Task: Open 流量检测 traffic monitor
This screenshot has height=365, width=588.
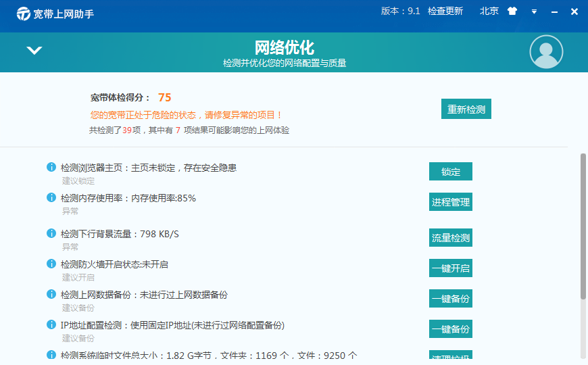Action: [451, 237]
